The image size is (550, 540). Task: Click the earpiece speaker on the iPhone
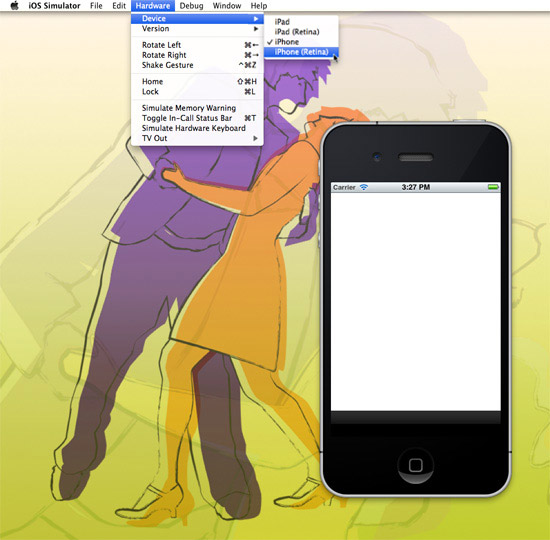pos(416,157)
